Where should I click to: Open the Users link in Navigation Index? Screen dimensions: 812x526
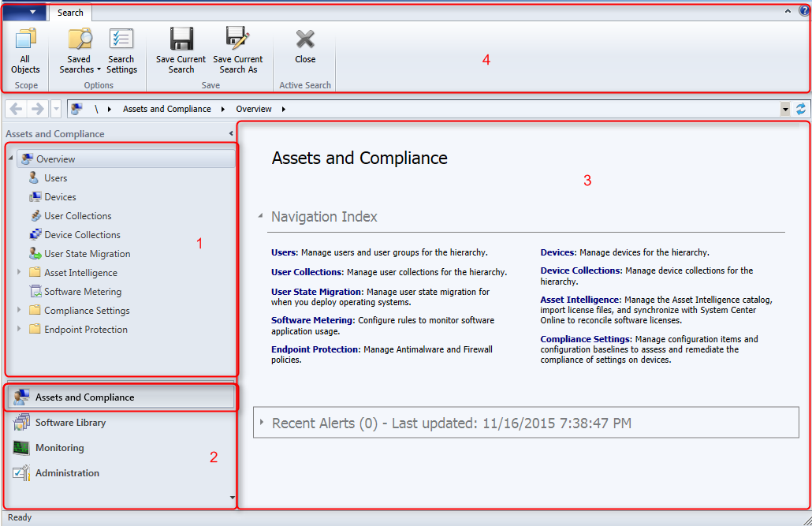point(283,252)
